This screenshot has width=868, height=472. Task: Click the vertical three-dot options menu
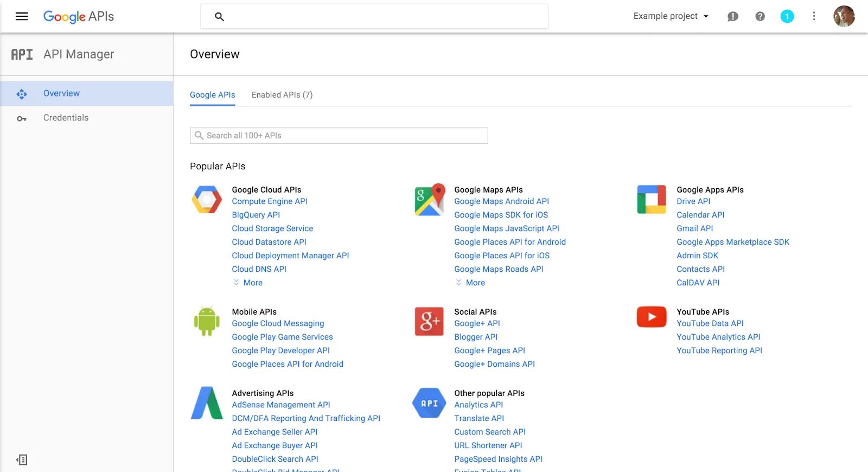[x=814, y=16]
